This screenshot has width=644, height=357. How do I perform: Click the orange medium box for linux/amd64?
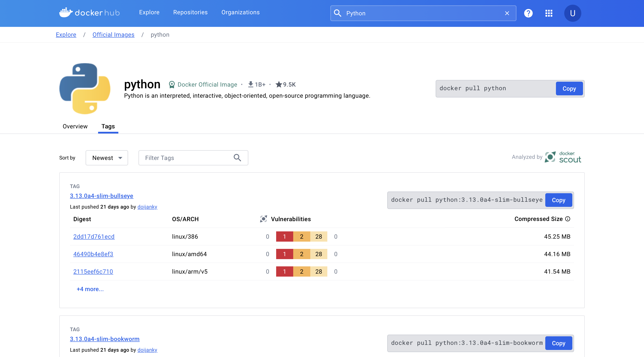302,254
